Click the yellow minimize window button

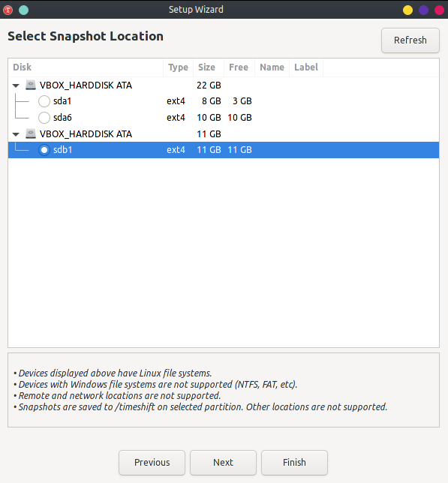click(x=407, y=10)
